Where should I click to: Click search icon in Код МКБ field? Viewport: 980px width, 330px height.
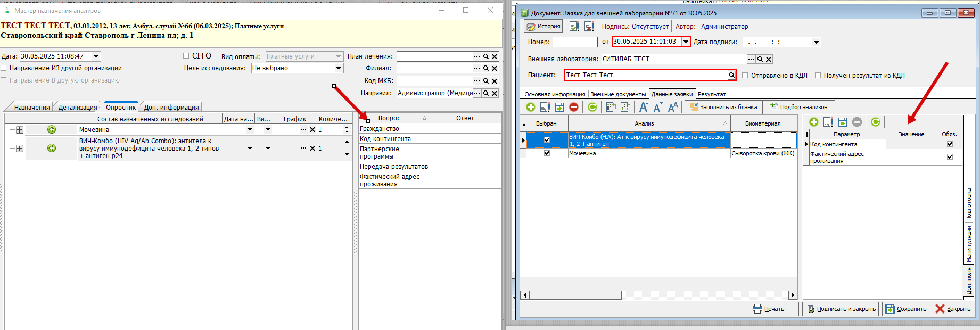pos(485,81)
